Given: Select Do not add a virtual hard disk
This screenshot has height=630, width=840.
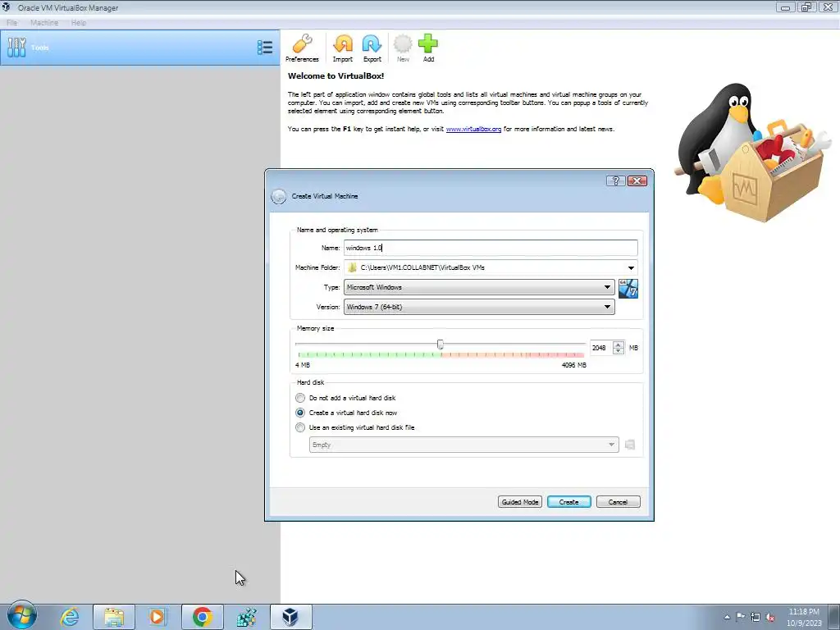Looking at the screenshot, I should click(300, 398).
